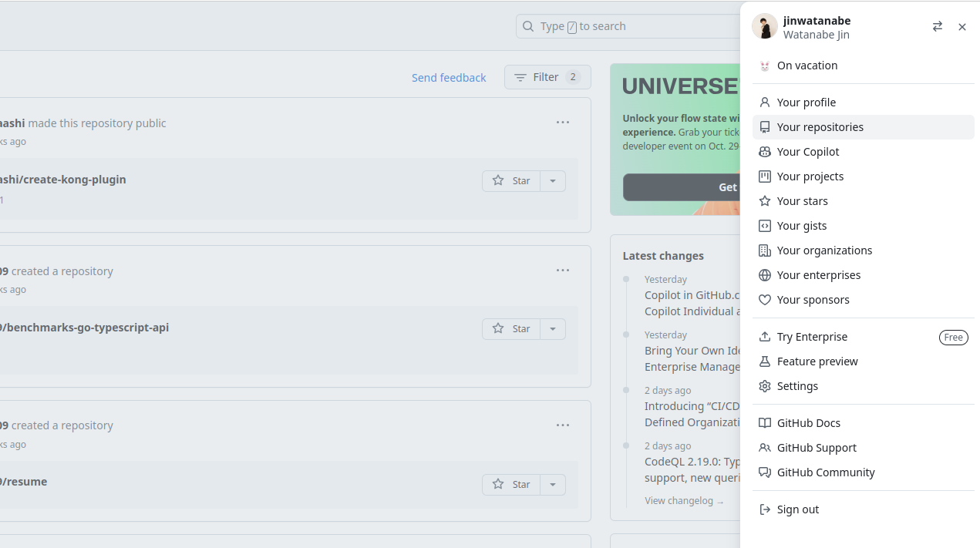Image resolution: width=980 pixels, height=548 pixels.
Task: Select Try Enterprise
Action: (x=864, y=337)
